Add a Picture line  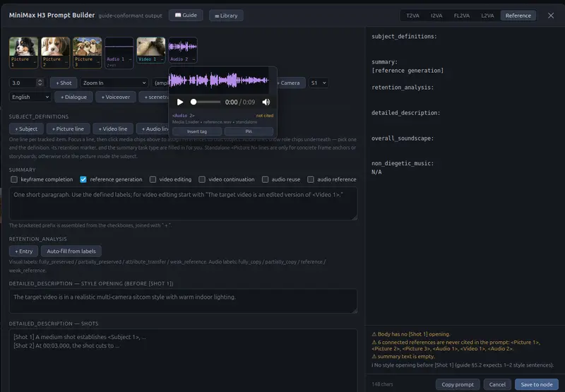click(x=68, y=129)
